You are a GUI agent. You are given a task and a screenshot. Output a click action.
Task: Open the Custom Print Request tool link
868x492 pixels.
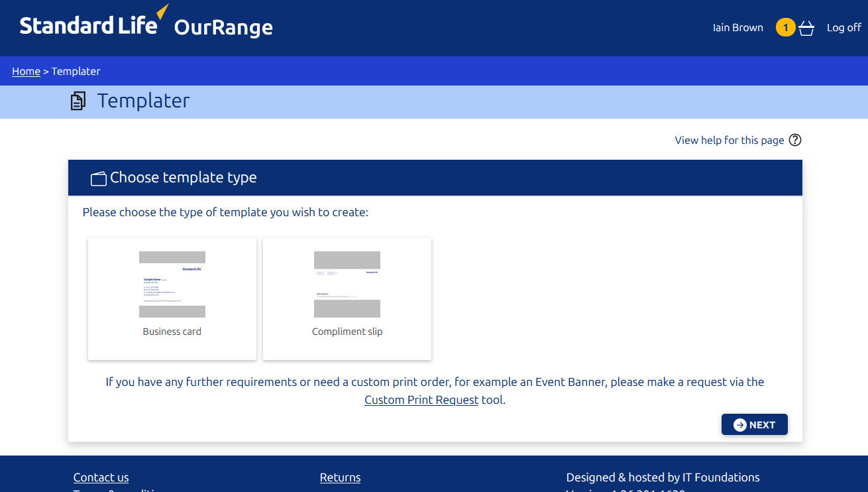click(421, 400)
